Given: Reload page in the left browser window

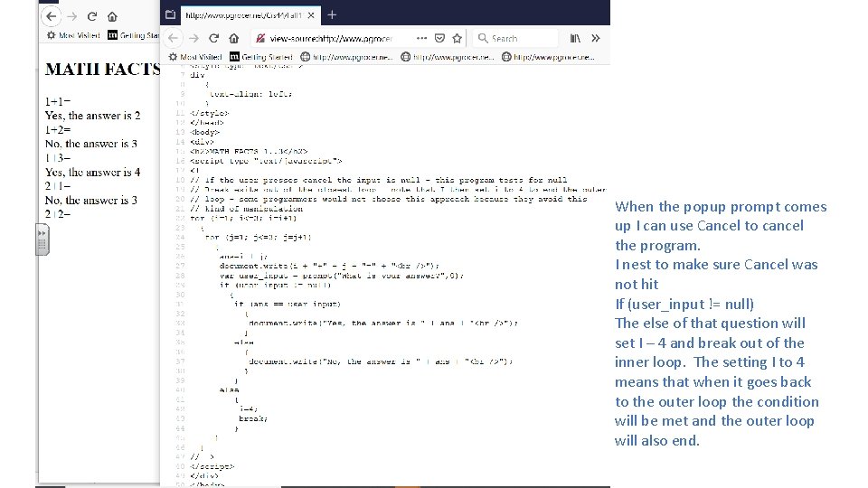Looking at the screenshot, I should point(92,16).
